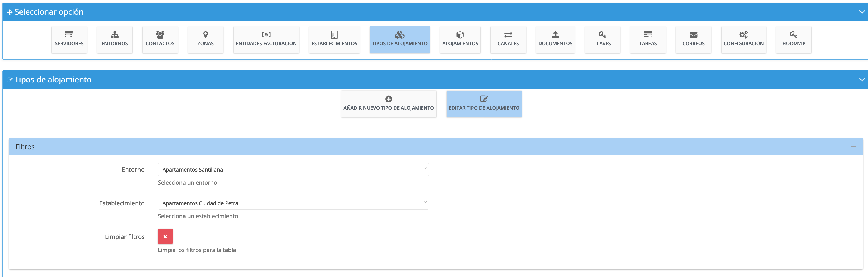868x277 pixels.
Task: Click the Limpiar filtros label
Action: pos(125,236)
